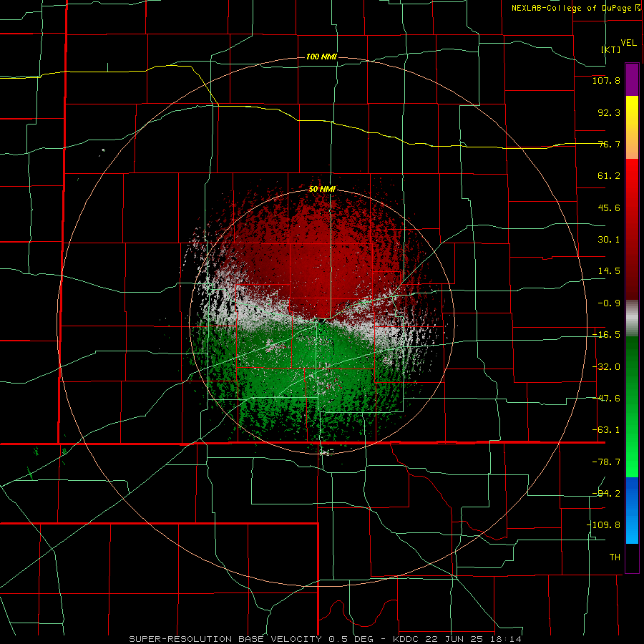The image size is (644, 644).
Task: Click the -63.1 legend value
Action: 606,431
